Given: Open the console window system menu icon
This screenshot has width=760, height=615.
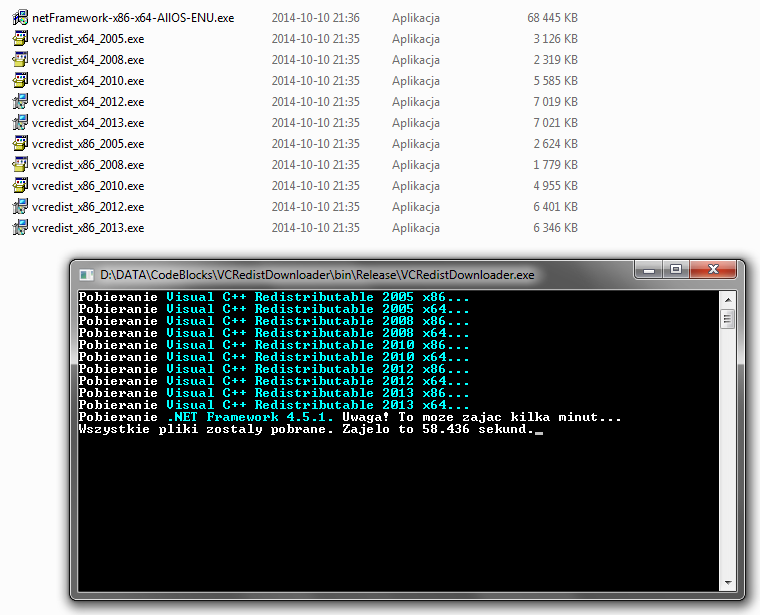Looking at the screenshot, I should [x=86, y=275].
